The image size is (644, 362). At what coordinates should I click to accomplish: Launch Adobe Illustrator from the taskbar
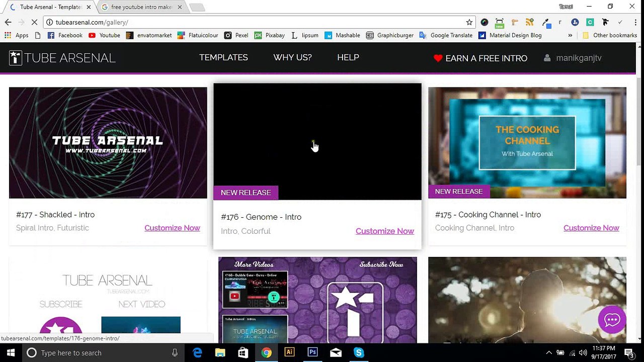point(289,352)
